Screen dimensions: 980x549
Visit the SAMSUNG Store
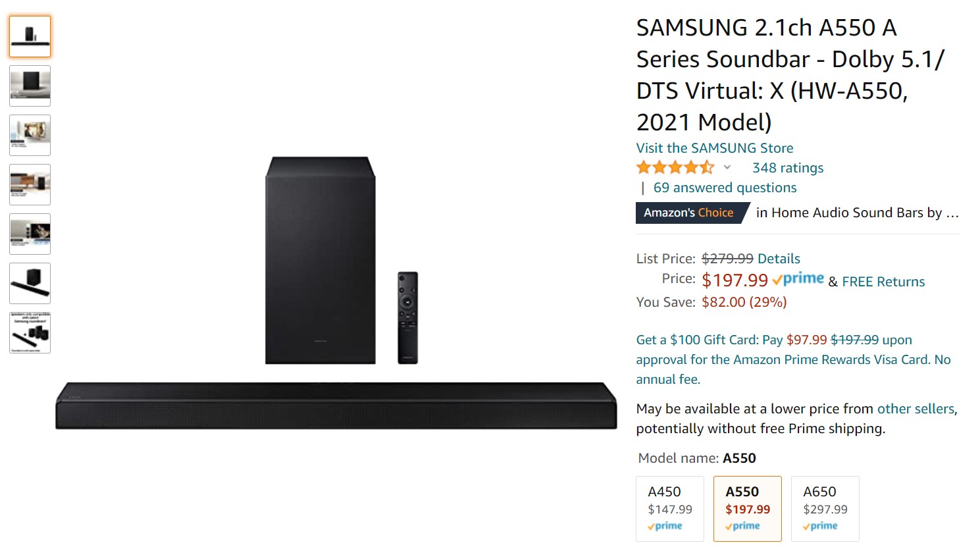click(x=714, y=147)
